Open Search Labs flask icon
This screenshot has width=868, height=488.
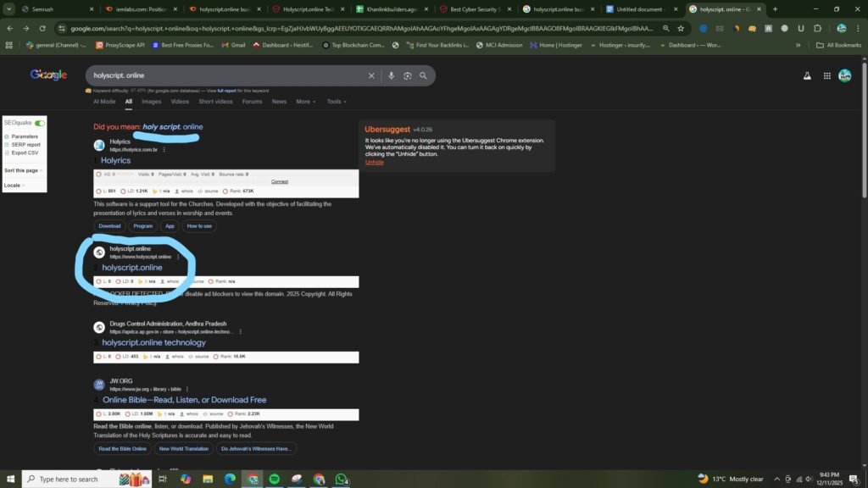tap(807, 75)
